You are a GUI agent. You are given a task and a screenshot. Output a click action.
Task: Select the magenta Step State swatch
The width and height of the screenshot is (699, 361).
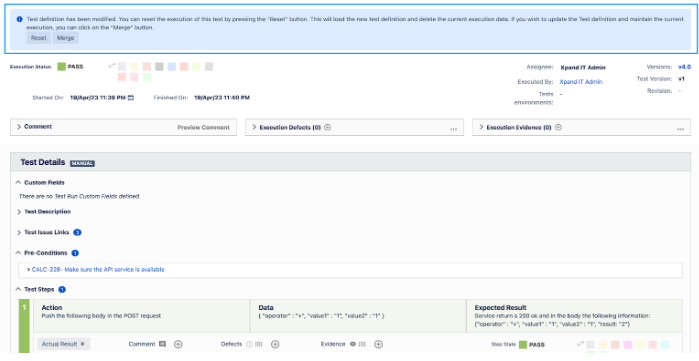[x=628, y=345]
